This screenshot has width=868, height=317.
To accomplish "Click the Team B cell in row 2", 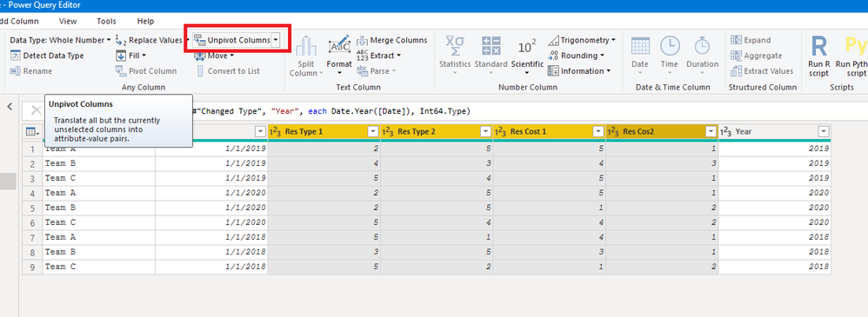I will [99, 163].
